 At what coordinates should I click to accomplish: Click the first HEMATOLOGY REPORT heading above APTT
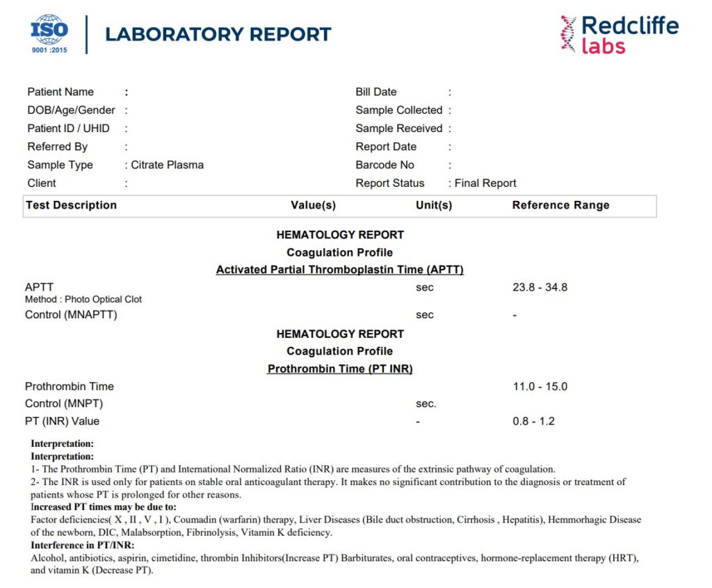[x=340, y=235]
